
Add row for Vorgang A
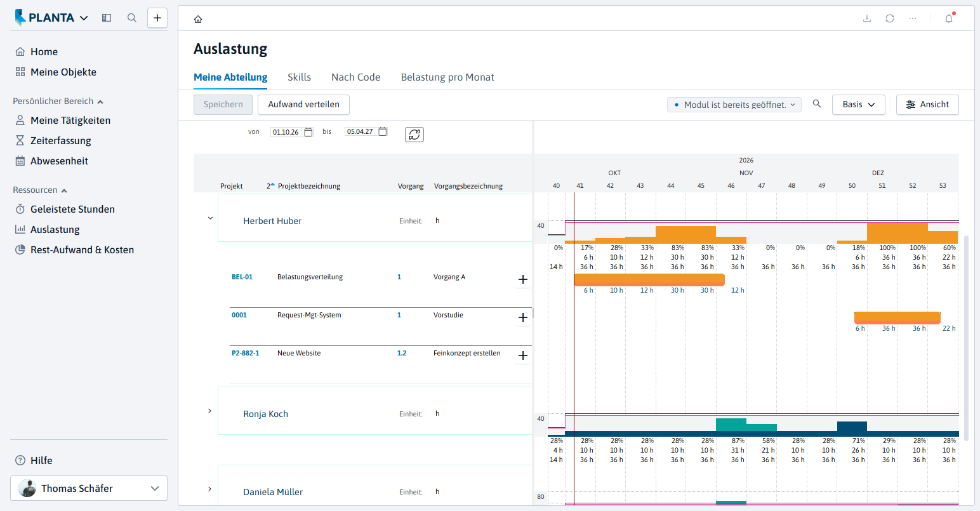(x=523, y=279)
